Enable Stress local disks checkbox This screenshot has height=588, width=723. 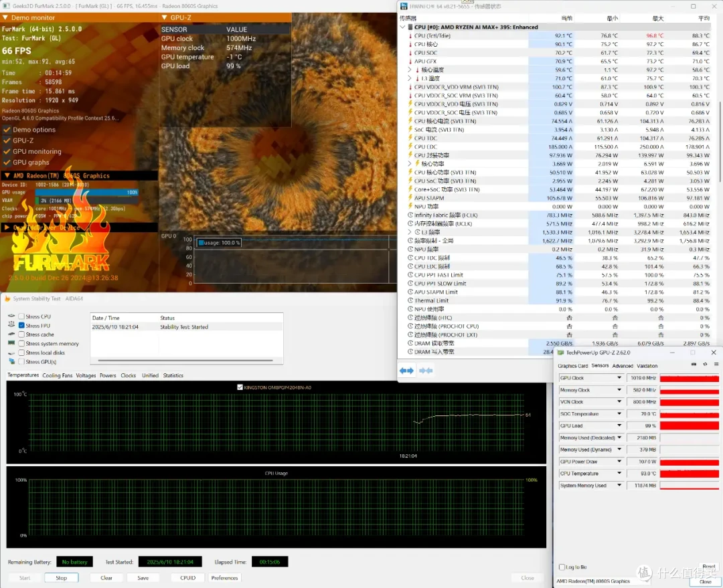[x=21, y=353]
